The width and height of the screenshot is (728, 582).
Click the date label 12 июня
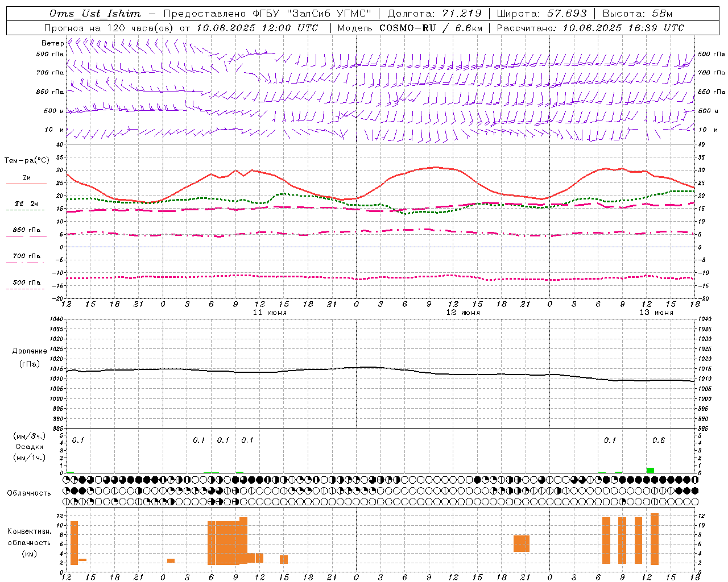pos(463,313)
